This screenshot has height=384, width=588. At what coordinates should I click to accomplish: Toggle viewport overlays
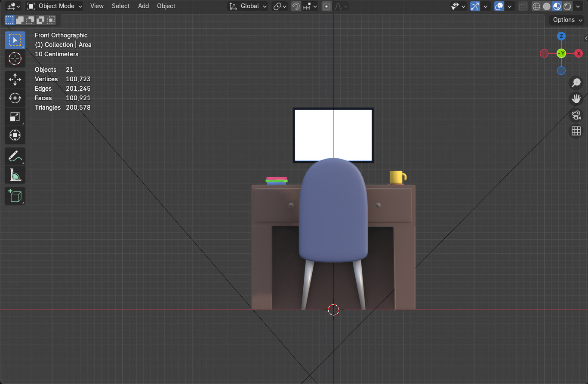click(x=499, y=6)
